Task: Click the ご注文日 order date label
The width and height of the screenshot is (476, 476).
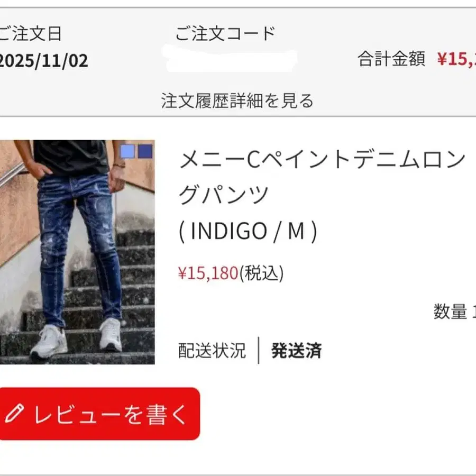Action: 30,33
